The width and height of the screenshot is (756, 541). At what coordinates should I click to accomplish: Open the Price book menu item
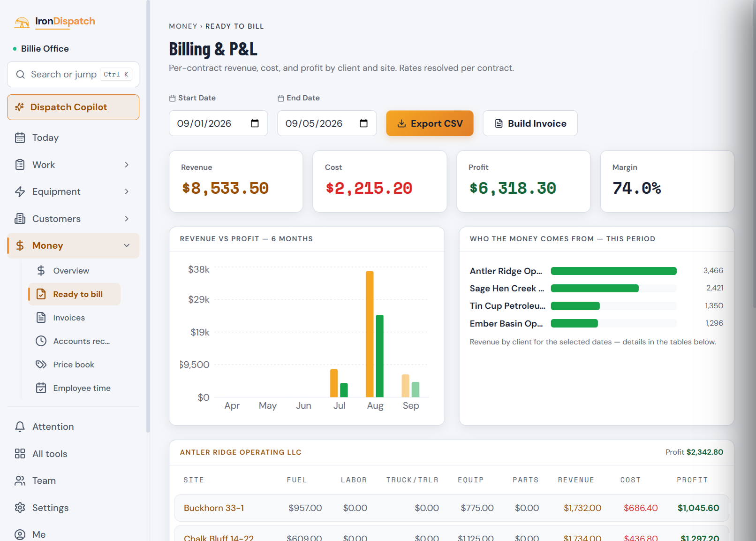(75, 365)
